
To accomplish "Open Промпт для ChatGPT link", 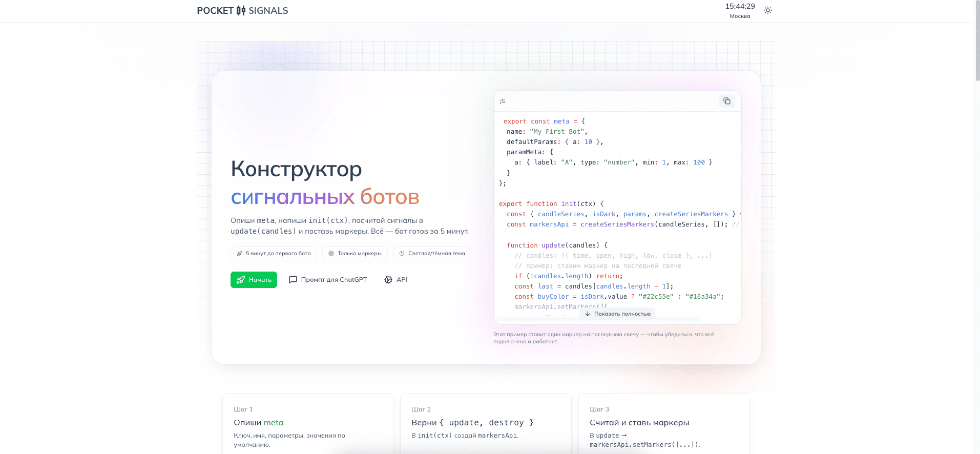I will tap(328, 280).
